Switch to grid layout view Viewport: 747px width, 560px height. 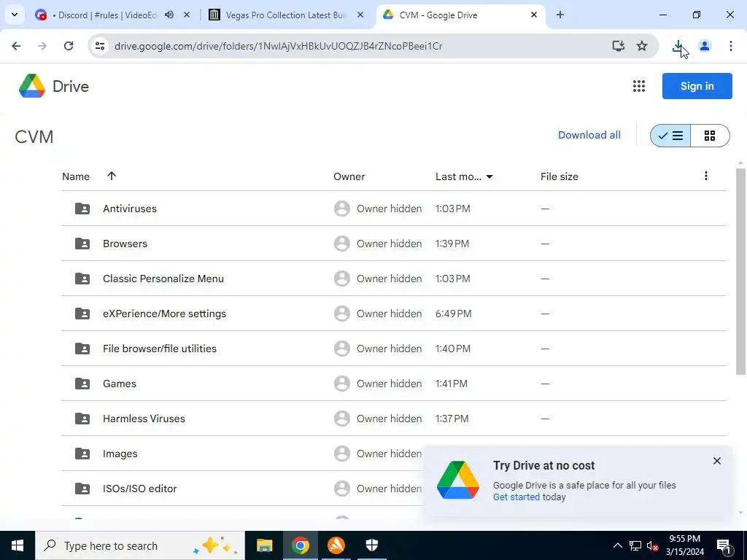710,136
